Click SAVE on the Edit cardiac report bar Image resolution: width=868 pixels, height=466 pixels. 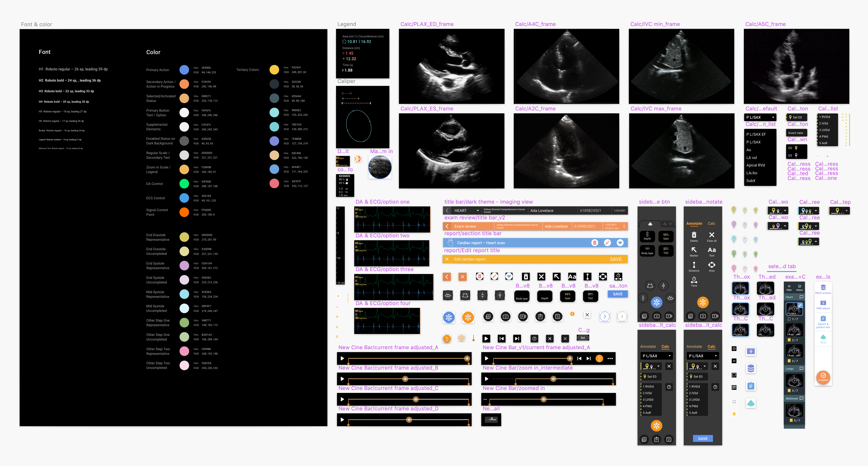click(616, 259)
